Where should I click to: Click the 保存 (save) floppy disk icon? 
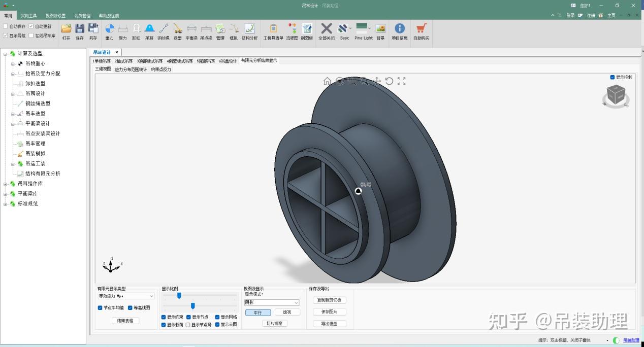pos(80,29)
